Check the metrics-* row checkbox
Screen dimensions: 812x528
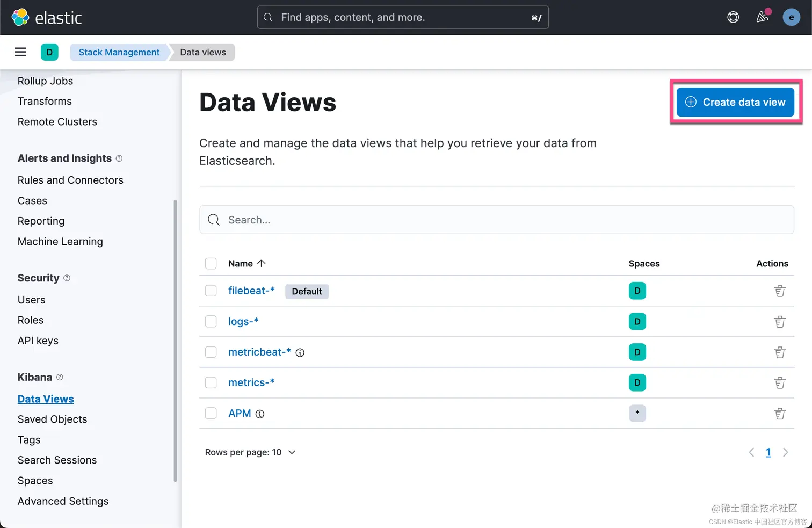pos(211,382)
